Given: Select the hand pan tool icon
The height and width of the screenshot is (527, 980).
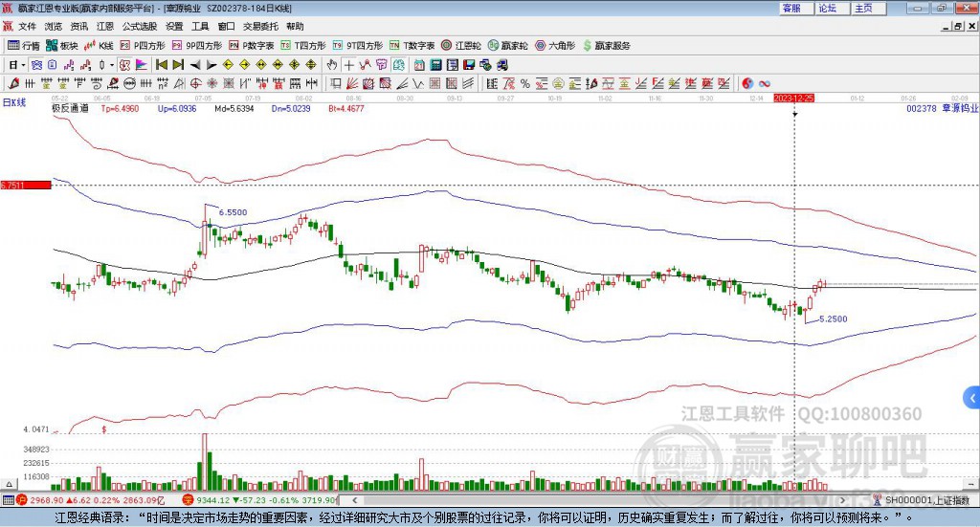Looking at the screenshot, I should click(332, 65).
